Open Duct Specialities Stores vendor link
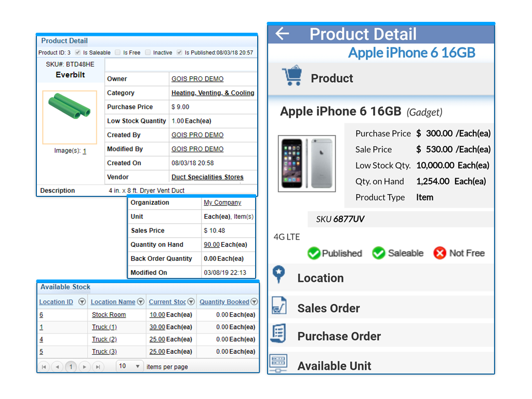The image size is (532, 399). click(x=207, y=177)
